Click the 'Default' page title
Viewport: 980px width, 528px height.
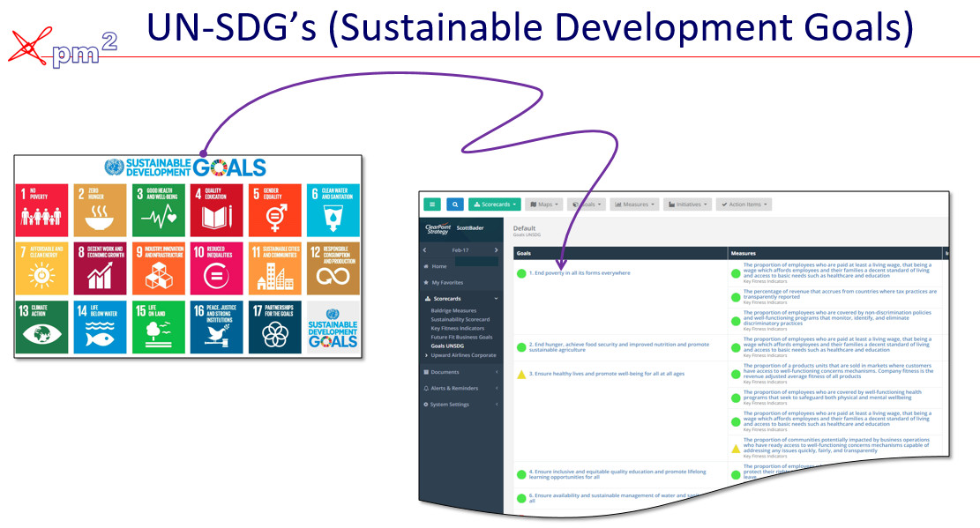524,228
